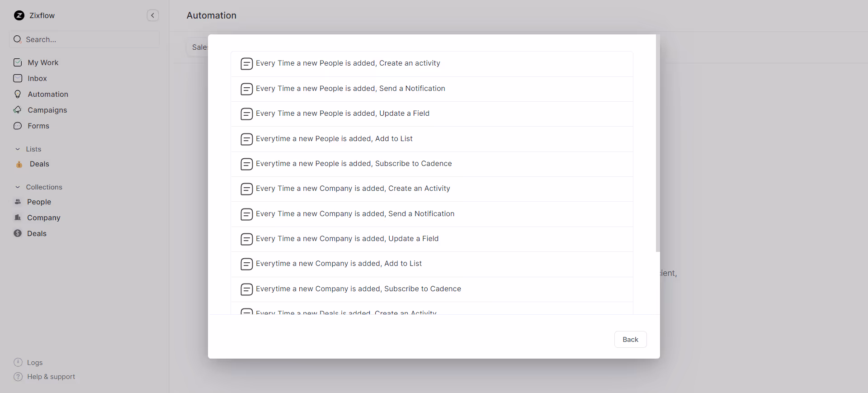Click the Zixflow workspace name

(42, 15)
